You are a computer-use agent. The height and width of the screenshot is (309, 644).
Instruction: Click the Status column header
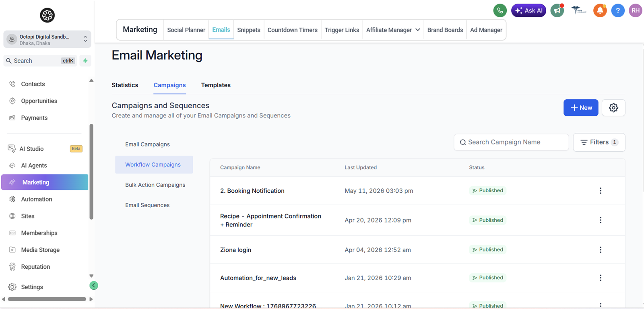pos(477,167)
